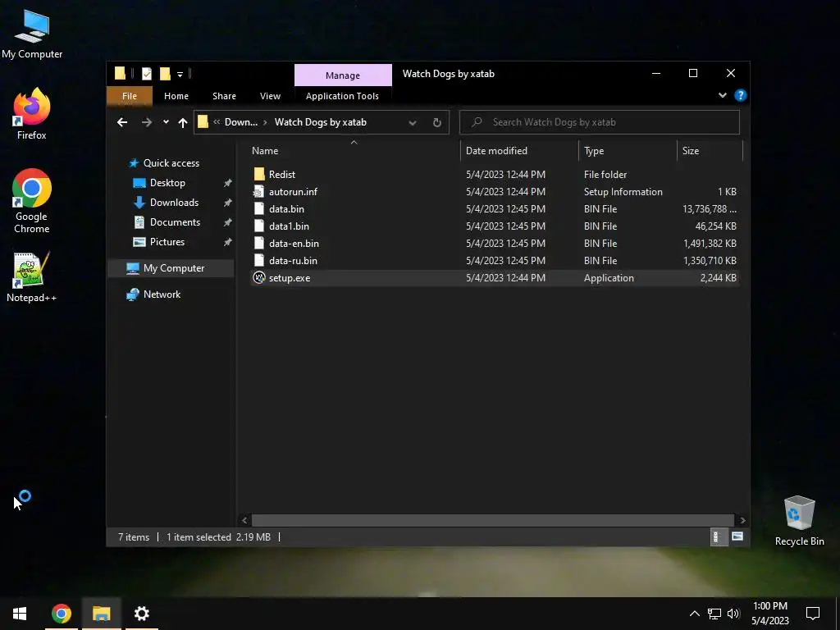Customize Quick Access Toolbar dropdown
Screen dimensions: 840x630
coord(180,75)
